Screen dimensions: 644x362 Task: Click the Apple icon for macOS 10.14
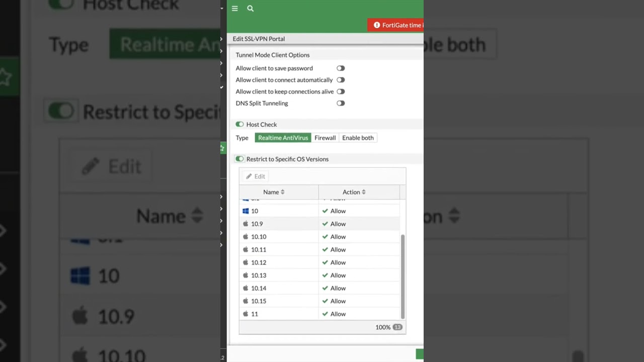[x=246, y=288]
